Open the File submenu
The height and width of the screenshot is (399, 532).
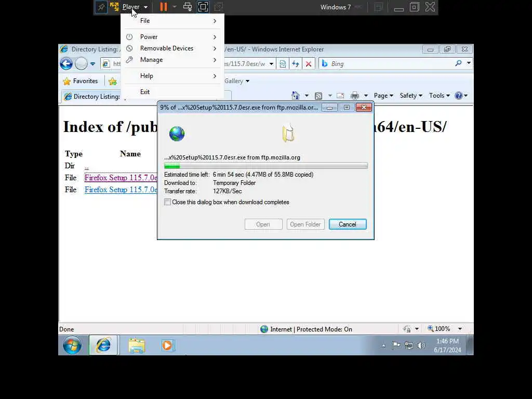point(172,21)
